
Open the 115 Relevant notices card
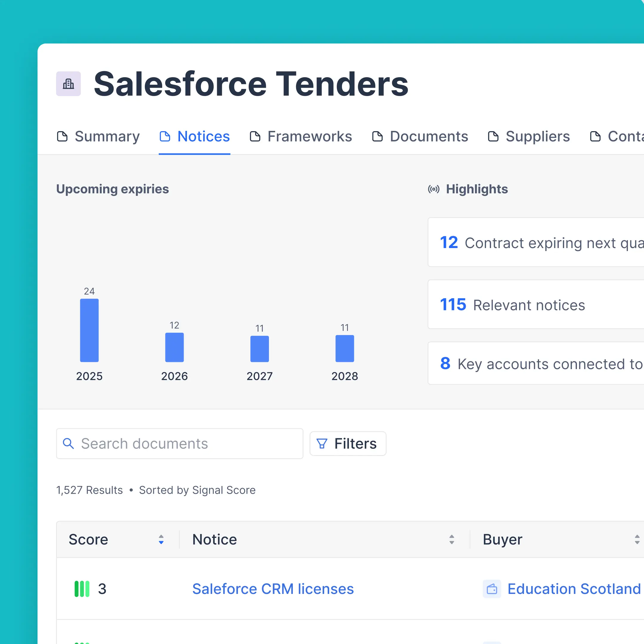536,304
